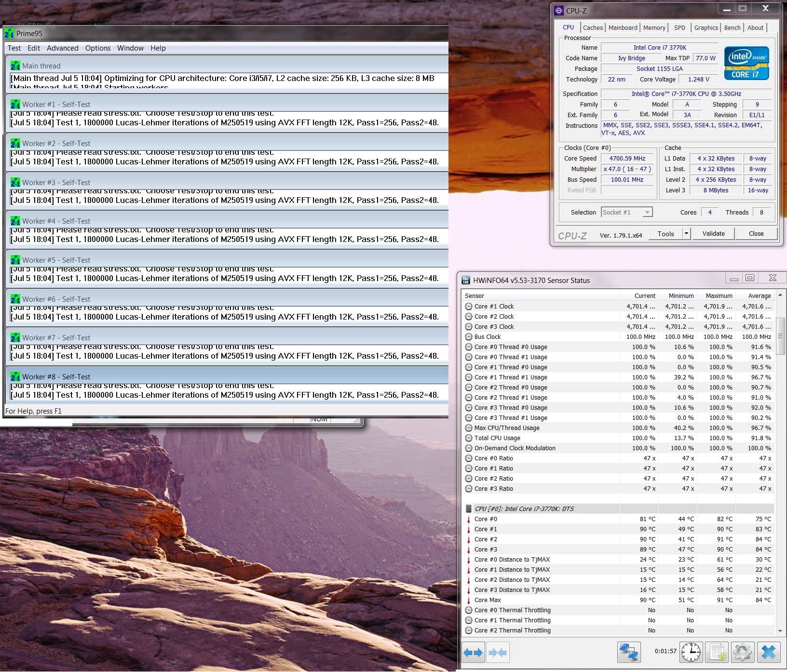
Task: Switch to the About tab in CPU-Z
Action: pyautogui.click(x=756, y=27)
